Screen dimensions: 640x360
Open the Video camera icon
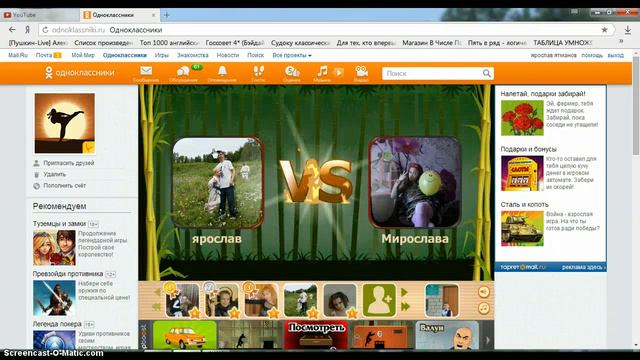tap(361, 73)
